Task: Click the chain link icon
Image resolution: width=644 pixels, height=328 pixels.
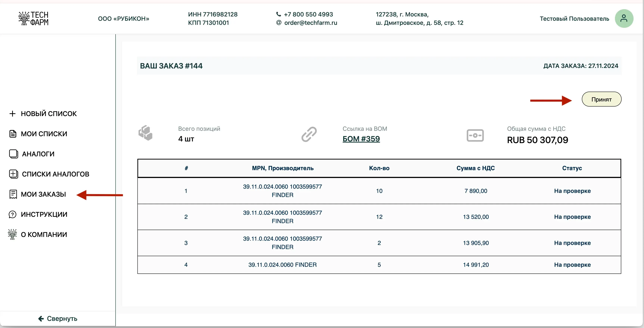Action: tap(309, 134)
